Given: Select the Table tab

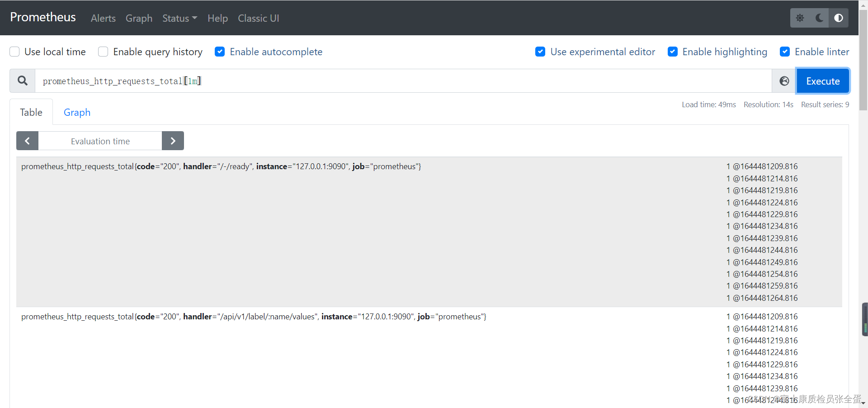Looking at the screenshot, I should pos(31,112).
